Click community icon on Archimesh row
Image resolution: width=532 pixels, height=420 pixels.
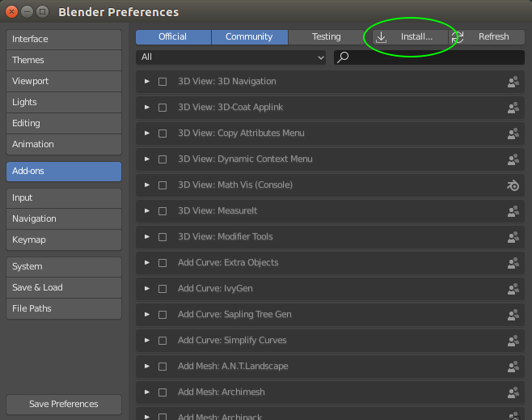513,392
